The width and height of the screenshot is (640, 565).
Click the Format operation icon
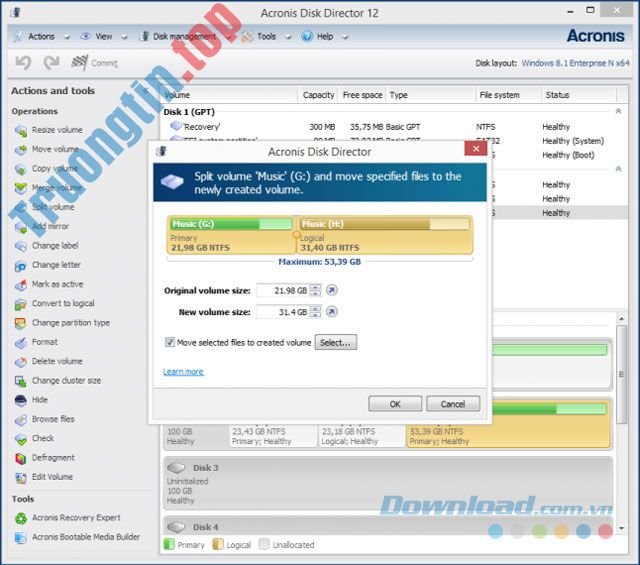[x=20, y=342]
